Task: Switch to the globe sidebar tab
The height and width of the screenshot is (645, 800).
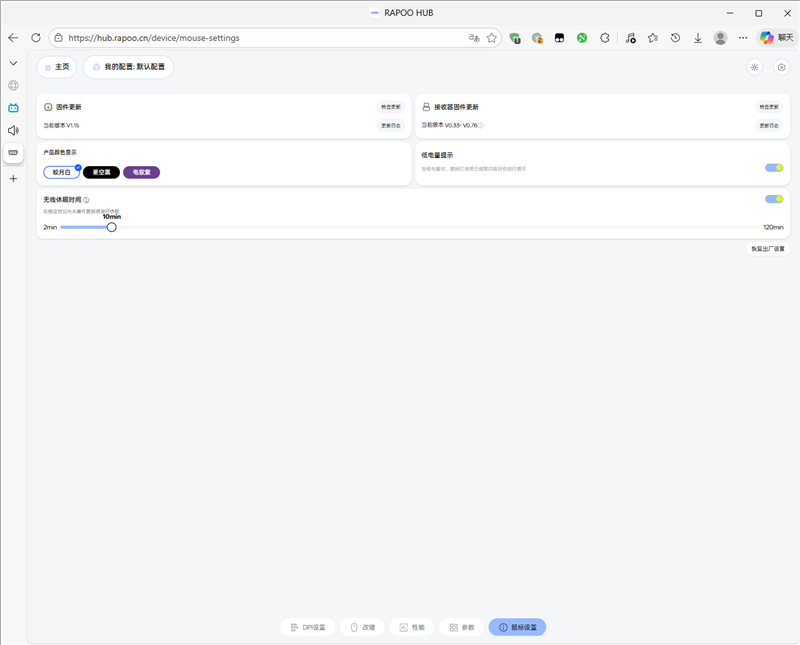Action: coord(13,85)
